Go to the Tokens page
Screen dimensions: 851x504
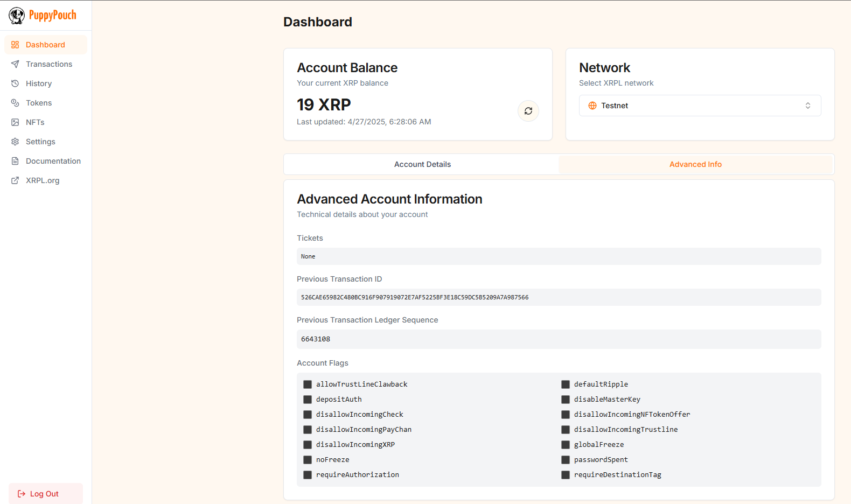click(46, 103)
